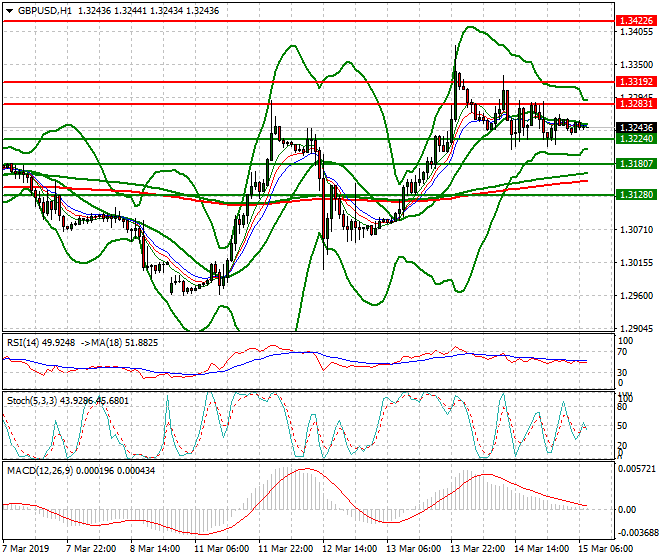This screenshot has height=560, width=660.
Task: Select the 1.30710 price scale value
Action: coord(637,229)
